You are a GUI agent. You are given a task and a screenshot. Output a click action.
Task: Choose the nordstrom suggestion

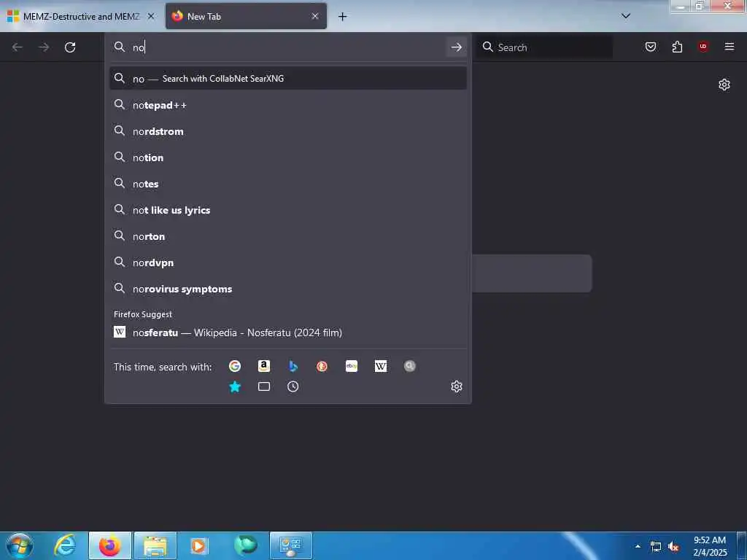(288, 131)
